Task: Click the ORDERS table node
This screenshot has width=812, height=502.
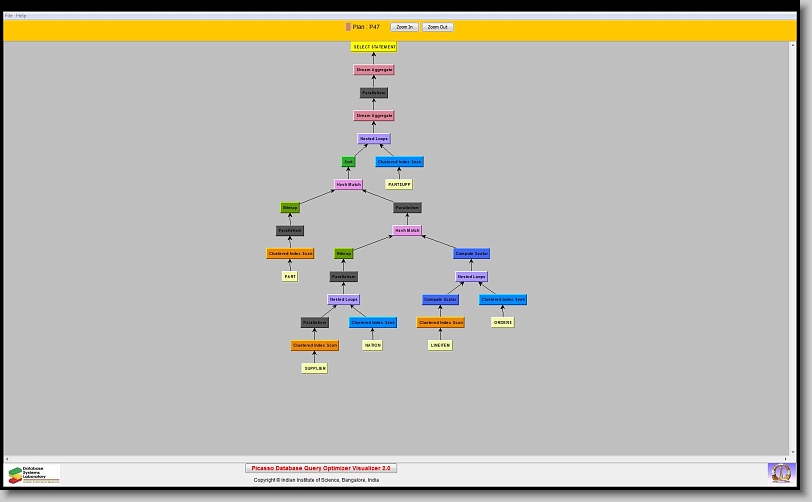Action: tap(502, 323)
